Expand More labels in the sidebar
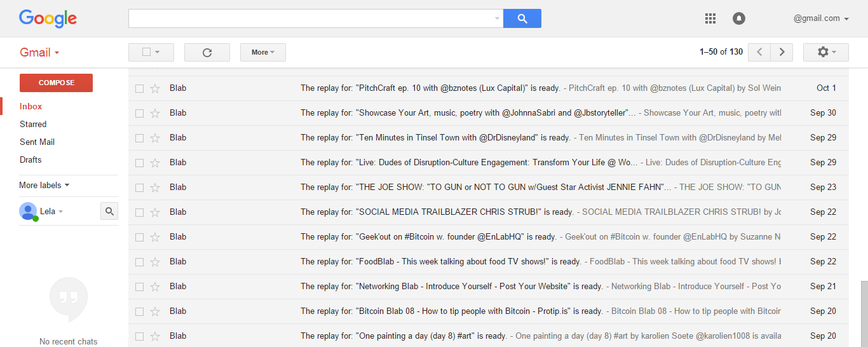 44,185
